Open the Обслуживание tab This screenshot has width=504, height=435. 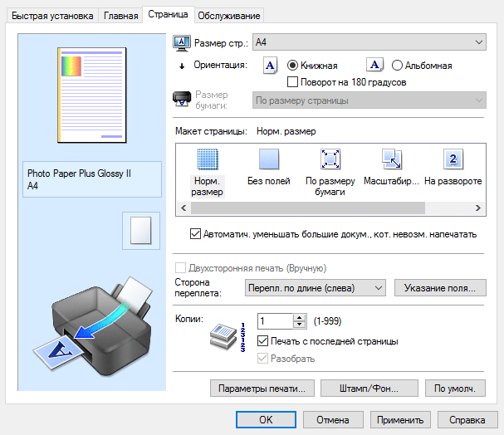click(229, 16)
